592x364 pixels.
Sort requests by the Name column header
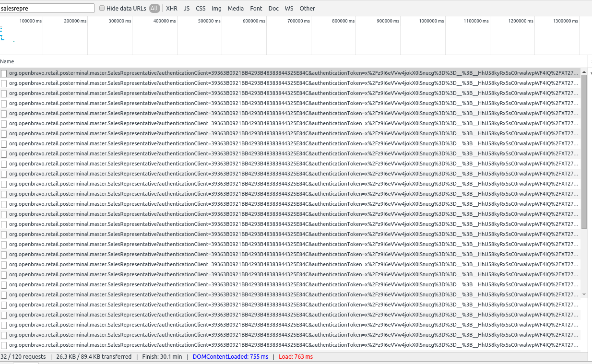pyautogui.click(x=7, y=61)
